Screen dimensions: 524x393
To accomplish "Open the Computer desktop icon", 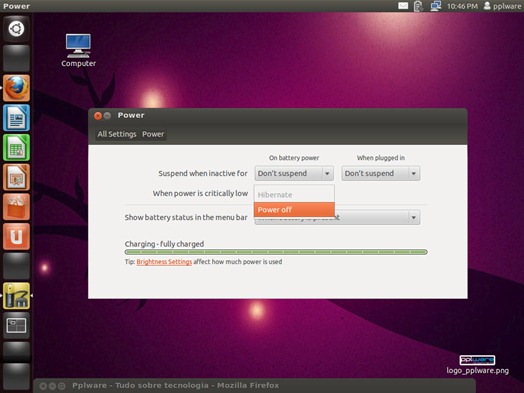I will tap(78, 50).
